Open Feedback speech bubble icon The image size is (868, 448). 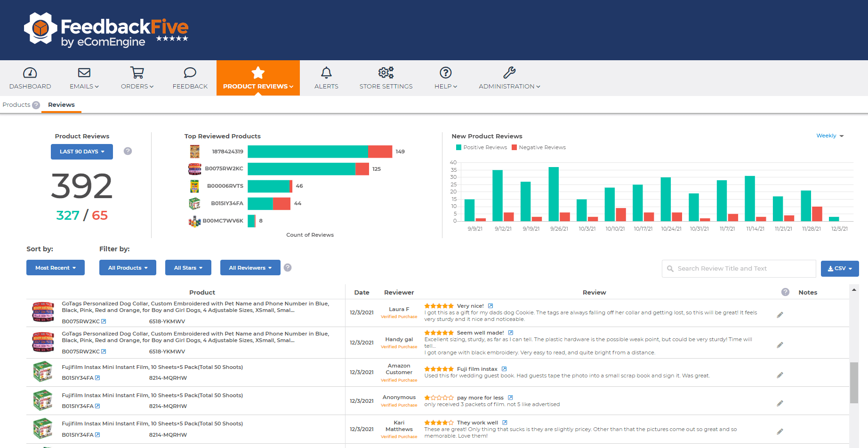(190, 72)
